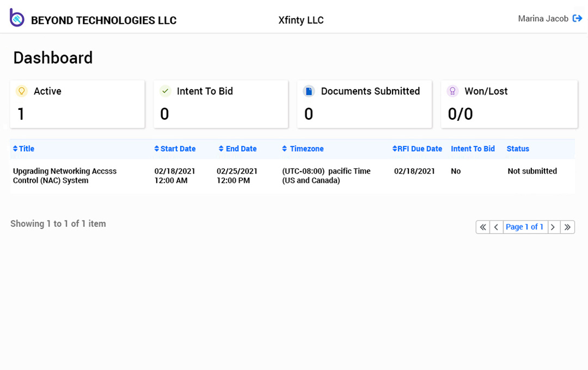Screen dimensions: 588x370
Task: Click the Timezone column sort control
Action: (x=284, y=149)
